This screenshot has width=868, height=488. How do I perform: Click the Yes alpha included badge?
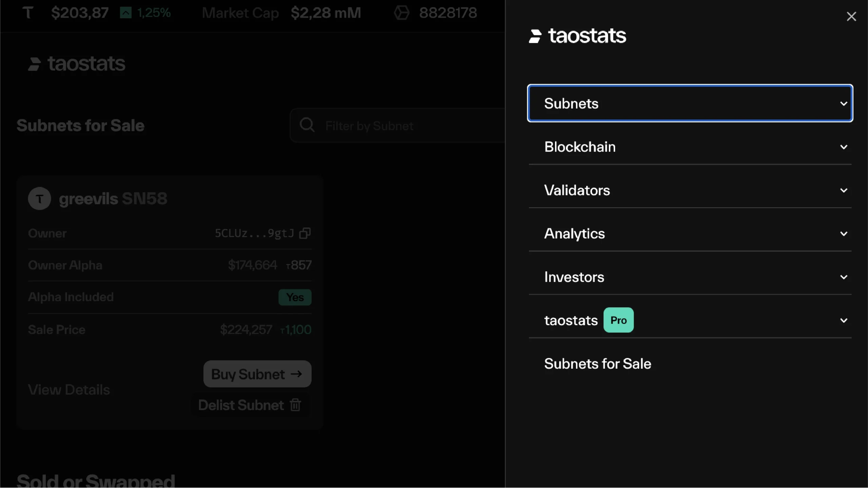(x=295, y=297)
